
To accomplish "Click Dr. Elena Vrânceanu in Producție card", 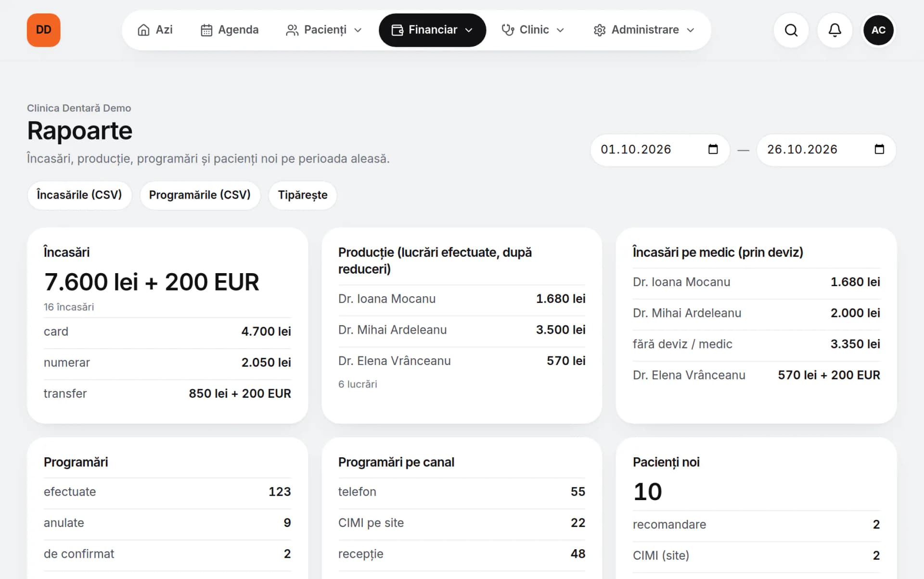I will [395, 361].
